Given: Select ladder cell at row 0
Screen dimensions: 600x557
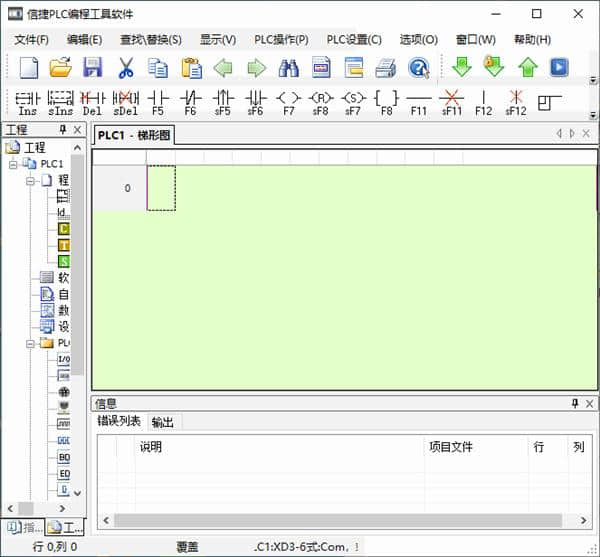Looking at the screenshot, I should click(161, 188).
